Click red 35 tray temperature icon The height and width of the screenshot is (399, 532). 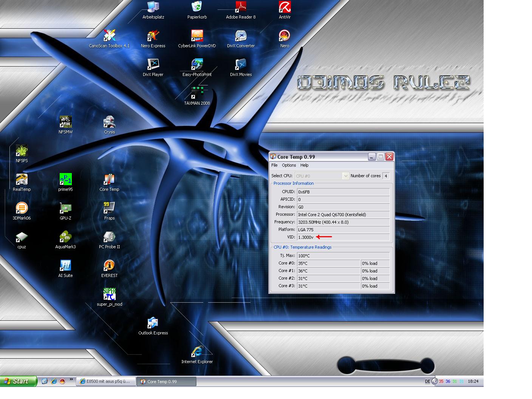[x=441, y=382]
